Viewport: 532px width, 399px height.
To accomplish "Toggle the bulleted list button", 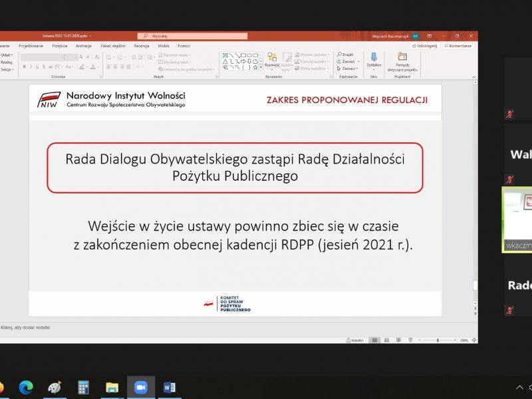I will [x=110, y=57].
